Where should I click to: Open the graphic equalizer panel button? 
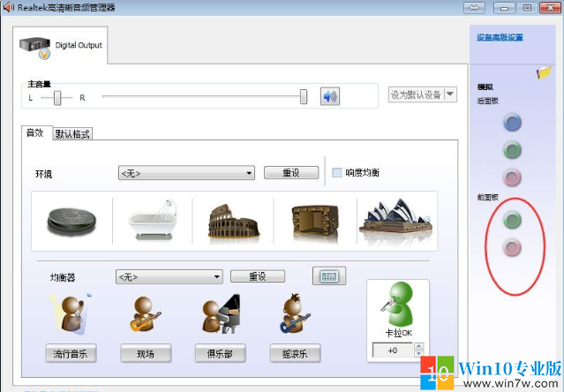click(x=329, y=275)
